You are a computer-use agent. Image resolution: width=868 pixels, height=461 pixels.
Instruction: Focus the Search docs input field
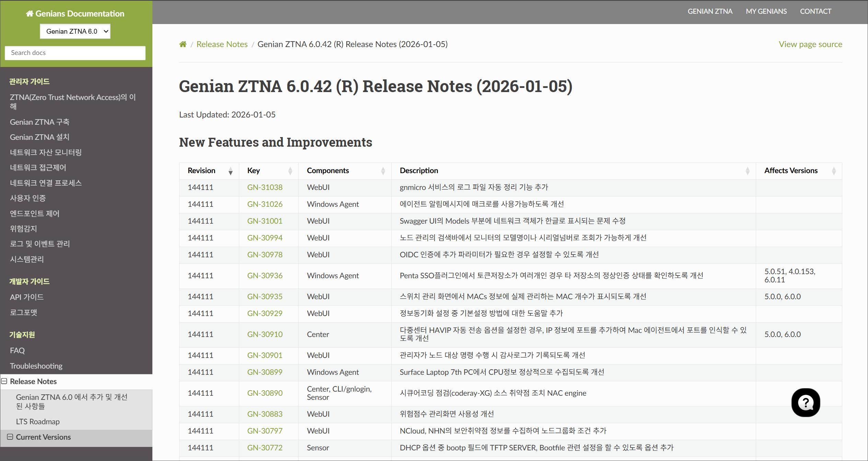75,53
